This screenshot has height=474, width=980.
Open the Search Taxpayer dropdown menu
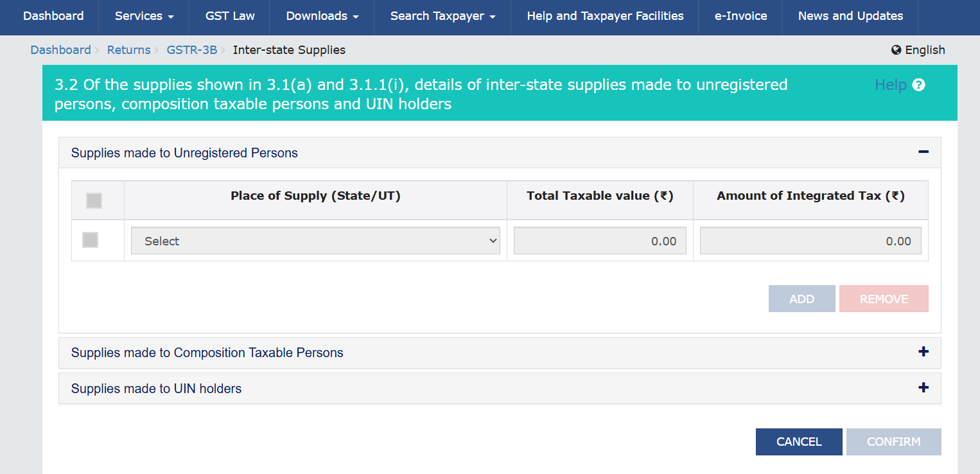tap(443, 17)
